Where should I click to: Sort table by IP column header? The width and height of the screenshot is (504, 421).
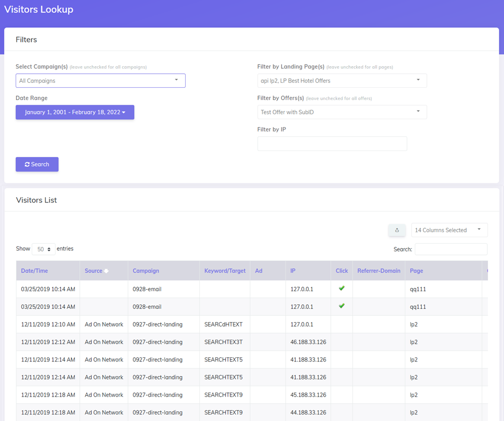pyautogui.click(x=293, y=271)
